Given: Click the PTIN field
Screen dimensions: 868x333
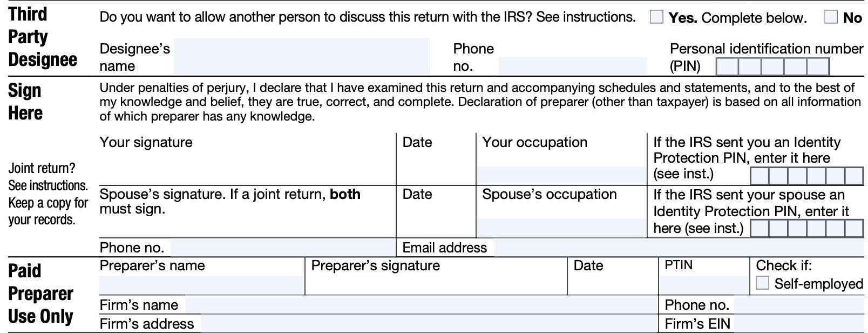Looking at the screenshot, I should tap(704, 284).
